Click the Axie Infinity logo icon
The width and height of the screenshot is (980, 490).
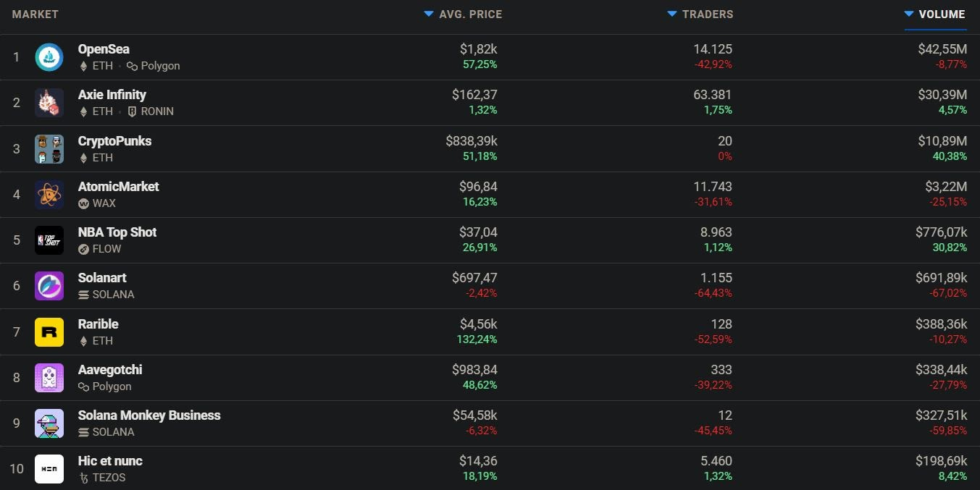click(49, 103)
